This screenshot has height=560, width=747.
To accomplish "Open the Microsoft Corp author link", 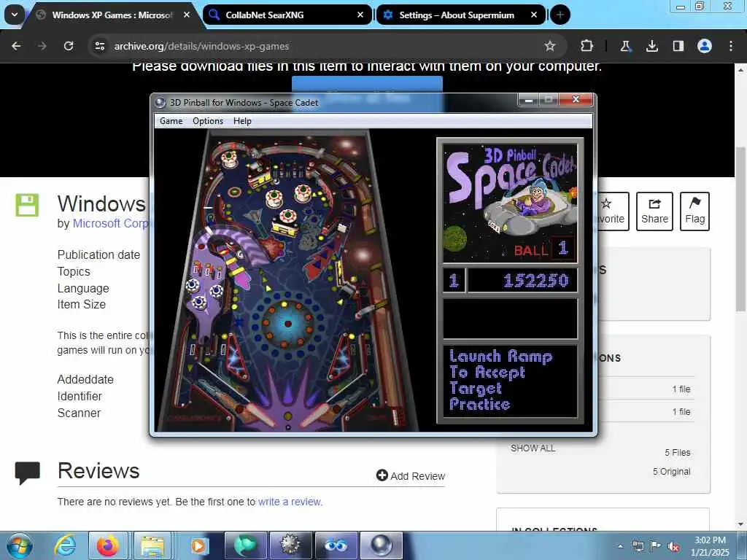I will pyautogui.click(x=111, y=223).
